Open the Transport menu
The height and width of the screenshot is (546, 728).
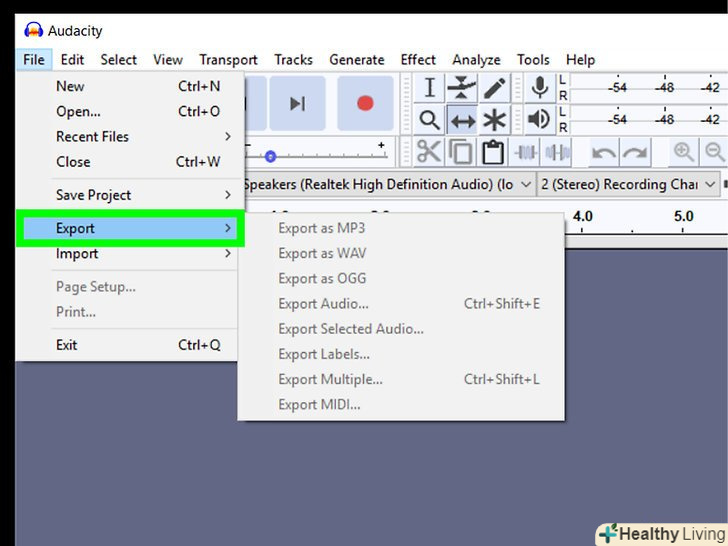click(228, 60)
